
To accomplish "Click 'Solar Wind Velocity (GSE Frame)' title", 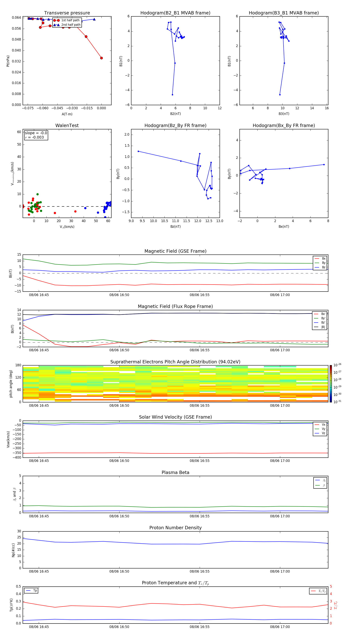I will pos(175,417).
